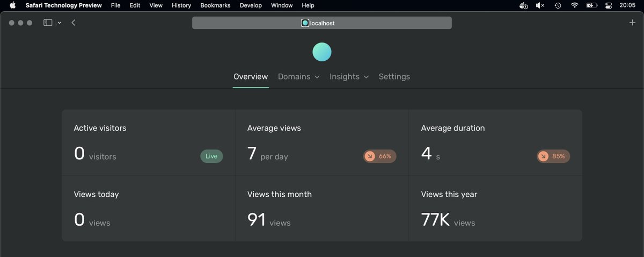This screenshot has width=644, height=257.
Task: Click the 91 views value
Action: pos(268,220)
